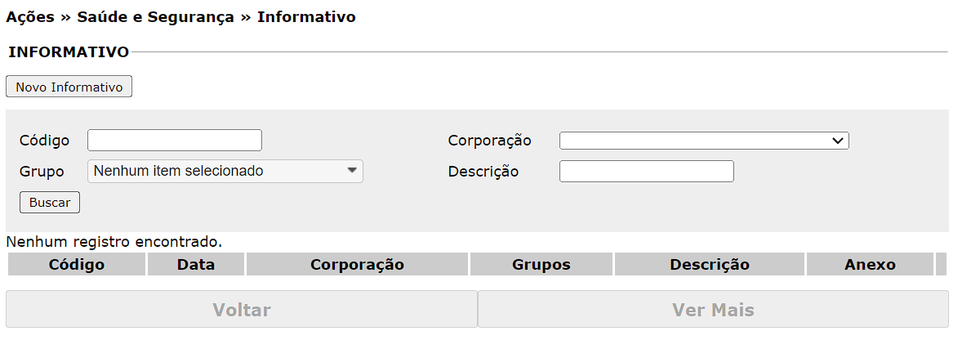Image resolution: width=980 pixels, height=358 pixels.
Task: Select the Descrição table column header
Action: click(x=710, y=264)
